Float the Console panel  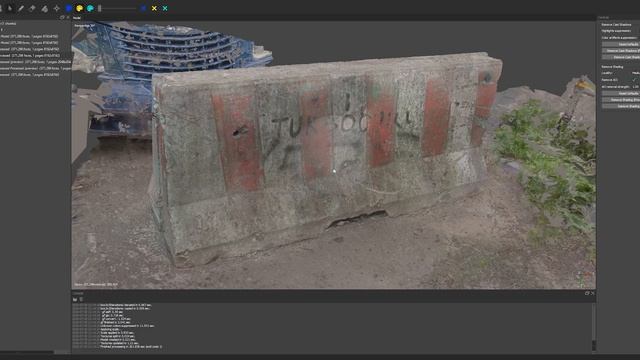point(587,293)
